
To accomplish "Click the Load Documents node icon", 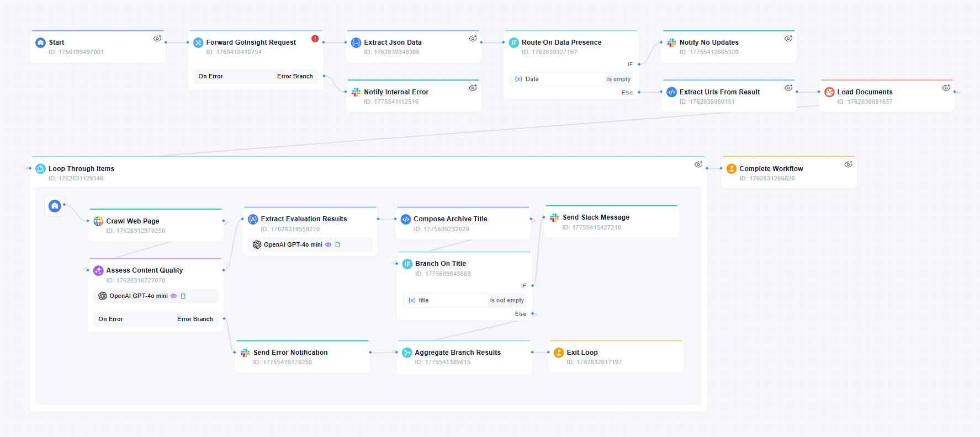I will tap(829, 92).
